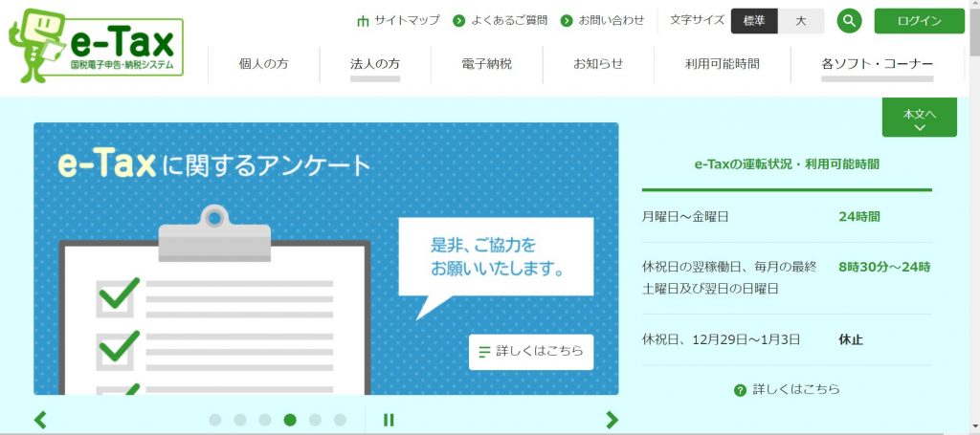This screenshot has height=435, width=980.
Task: Select third carousel dot indicator
Action: pyautogui.click(x=265, y=420)
